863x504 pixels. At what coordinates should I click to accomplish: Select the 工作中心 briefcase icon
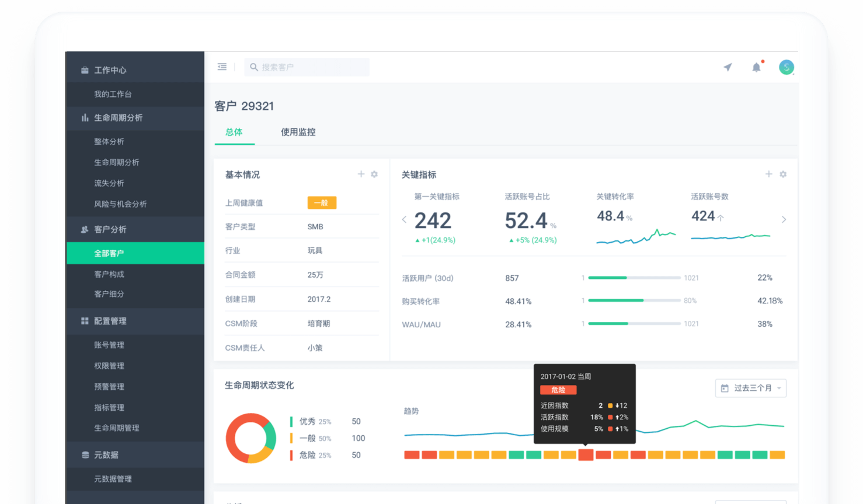click(x=84, y=69)
